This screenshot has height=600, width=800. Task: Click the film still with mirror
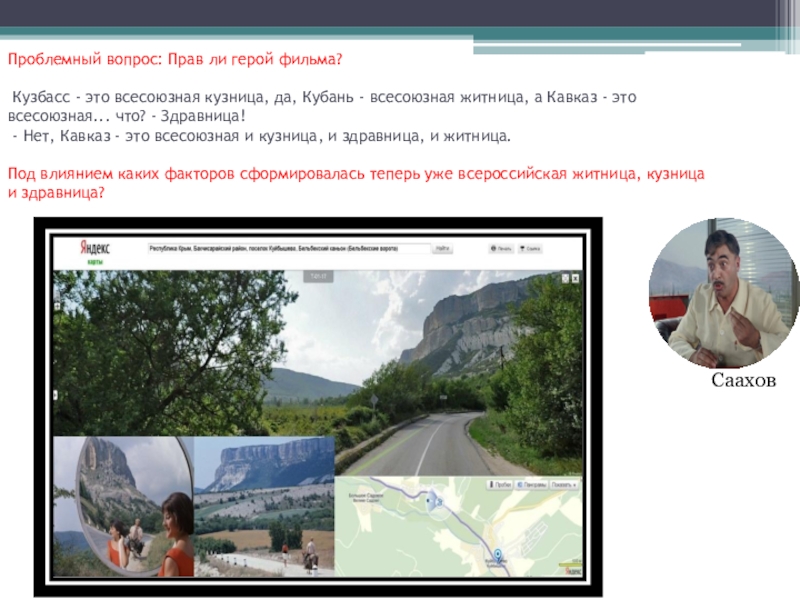(x=123, y=507)
